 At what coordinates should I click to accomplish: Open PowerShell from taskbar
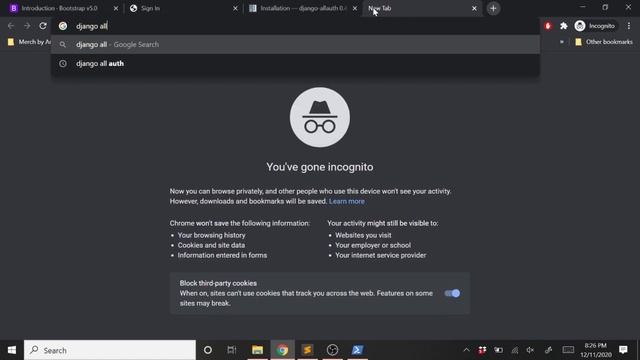(358, 350)
